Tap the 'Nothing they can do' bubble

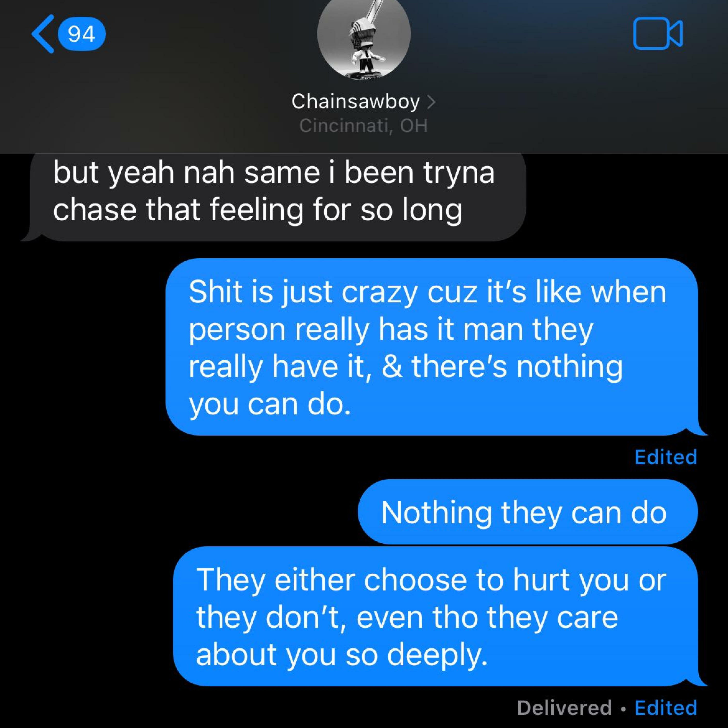click(528, 512)
